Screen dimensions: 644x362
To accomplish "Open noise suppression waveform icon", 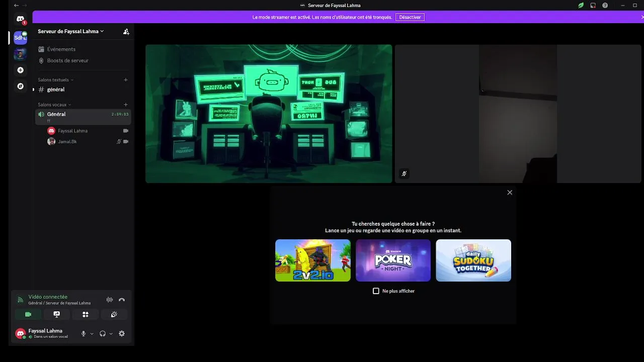I will pos(110,300).
